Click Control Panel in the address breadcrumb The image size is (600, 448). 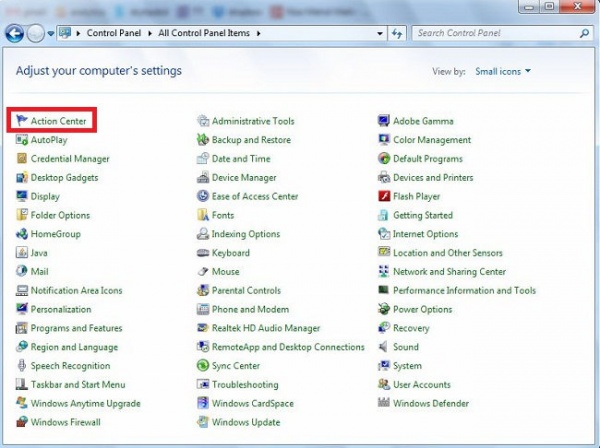(114, 33)
